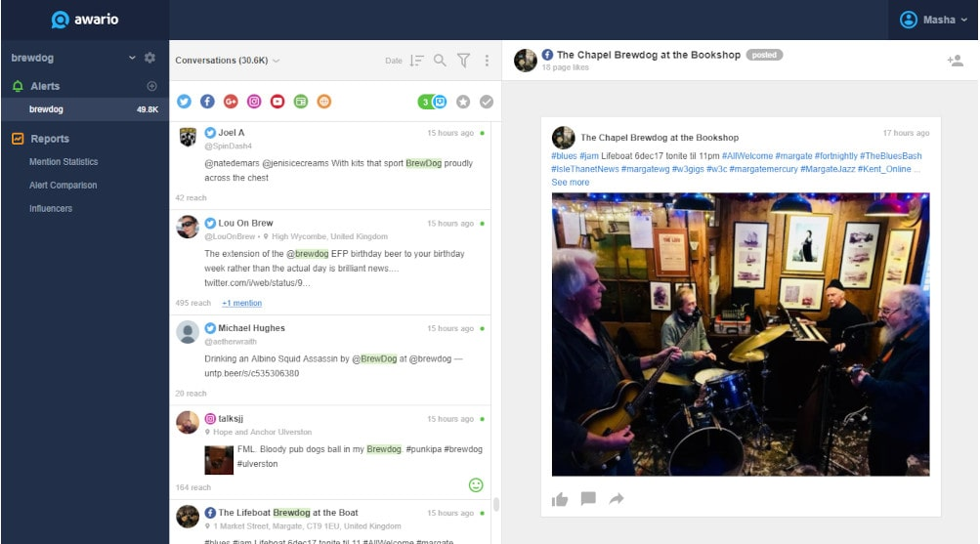Show starred mentions only
The height and width of the screenshot is (544, 980).
point(463,102)
